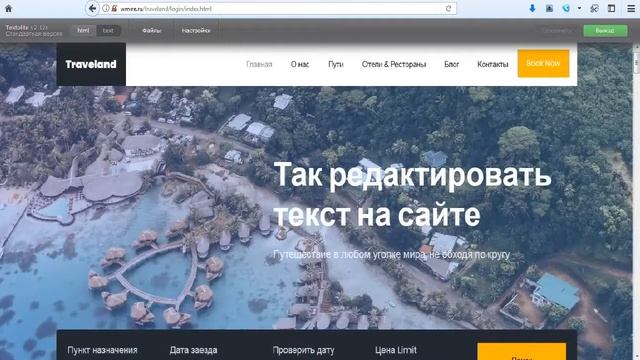The width and height of the screenshot is (640, 360).
Task: Click the blue shield extension icon
Action: [x=566, y=8]
